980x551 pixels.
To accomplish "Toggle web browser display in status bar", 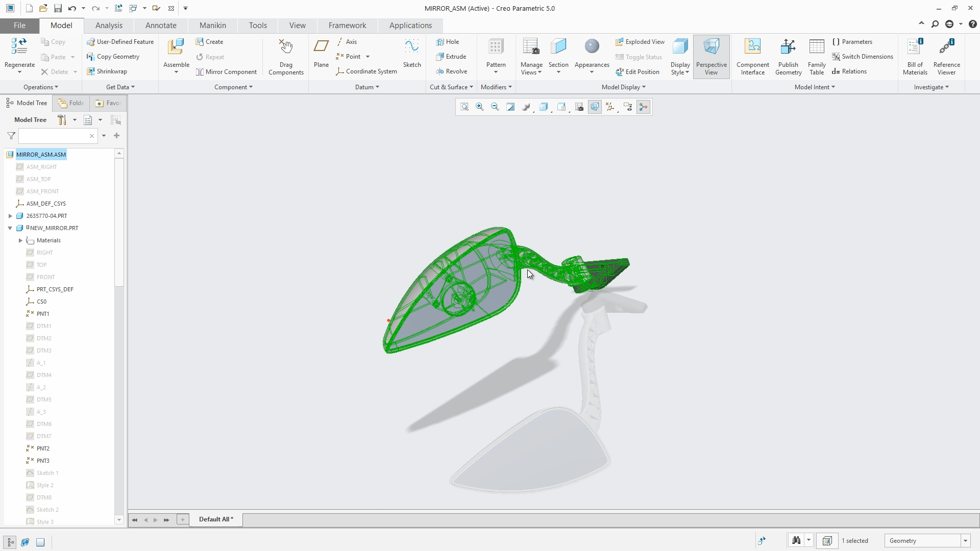I will pyautogui.click(x=25, y=542).
